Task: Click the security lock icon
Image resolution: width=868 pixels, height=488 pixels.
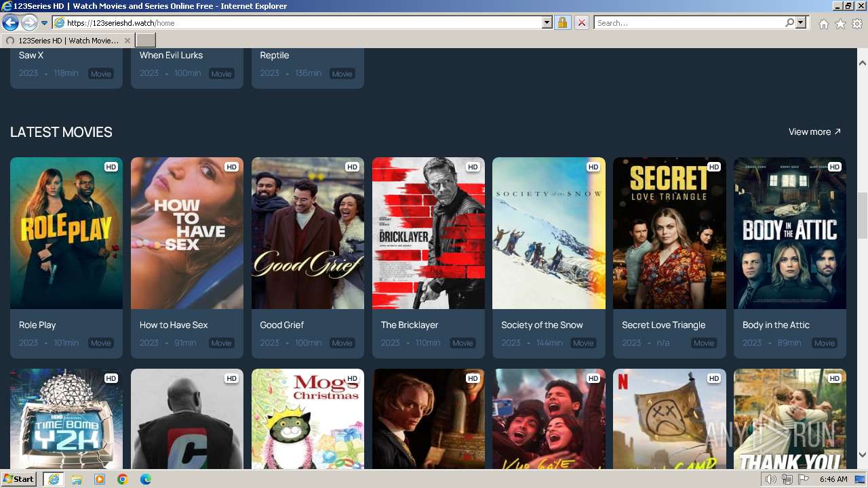Action: pos(562,23)
